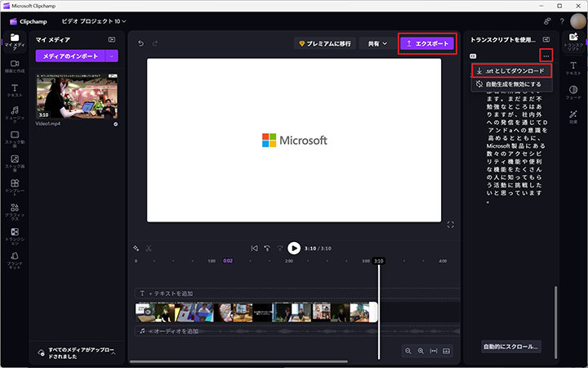Click the 3:10 playhead marker
This screenshot has height=368, width=588.
(379, 261)
